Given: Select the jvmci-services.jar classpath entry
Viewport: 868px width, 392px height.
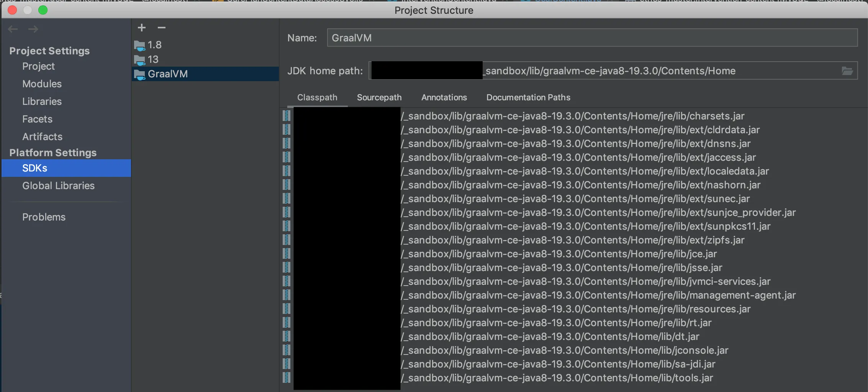Looking at the screenshot, I should point(573,281).
